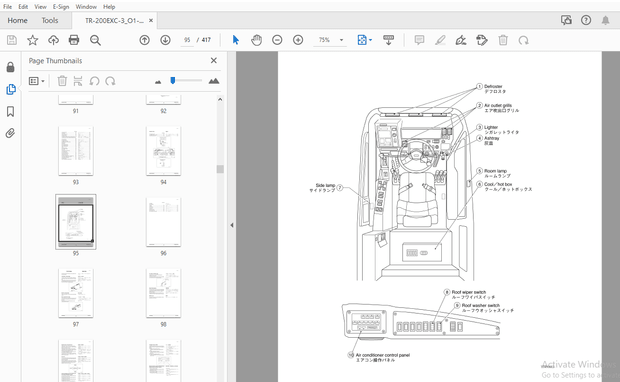
Task: Collapse the navigation pane with left arrow
Action: (232, 225)
